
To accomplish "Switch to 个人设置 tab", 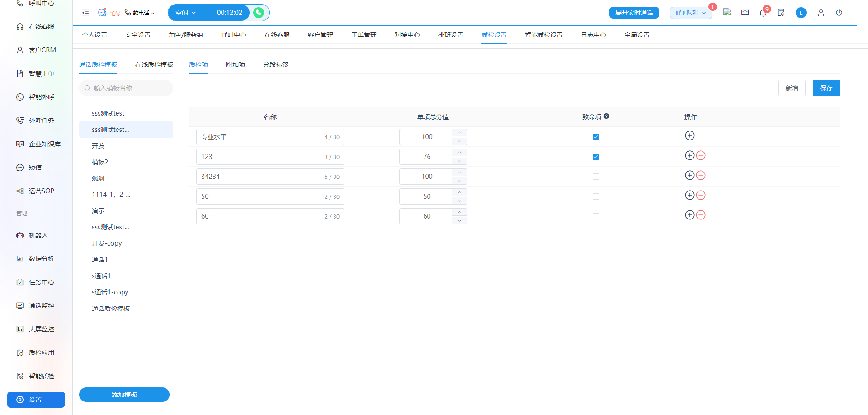I will coord(94,35).
